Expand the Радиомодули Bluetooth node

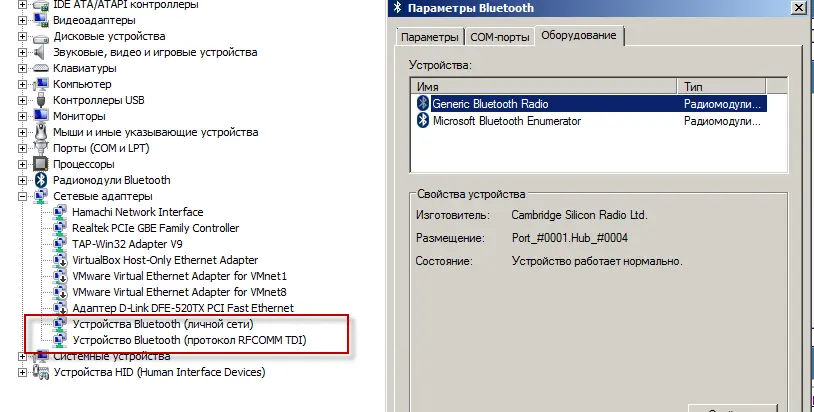[24, 180]
